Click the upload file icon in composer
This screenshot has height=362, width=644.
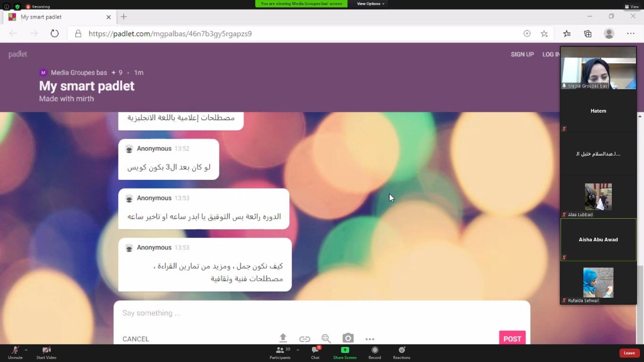point(283,338)
